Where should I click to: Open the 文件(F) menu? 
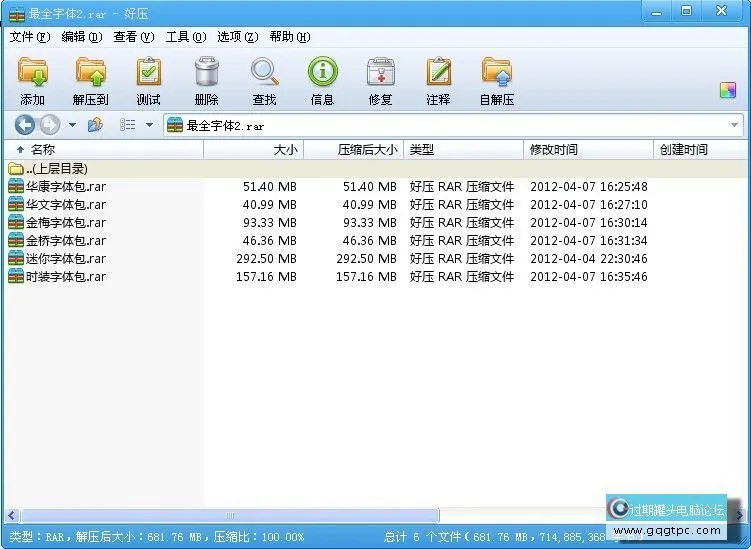pyautogui.click(x=30, y=37)
